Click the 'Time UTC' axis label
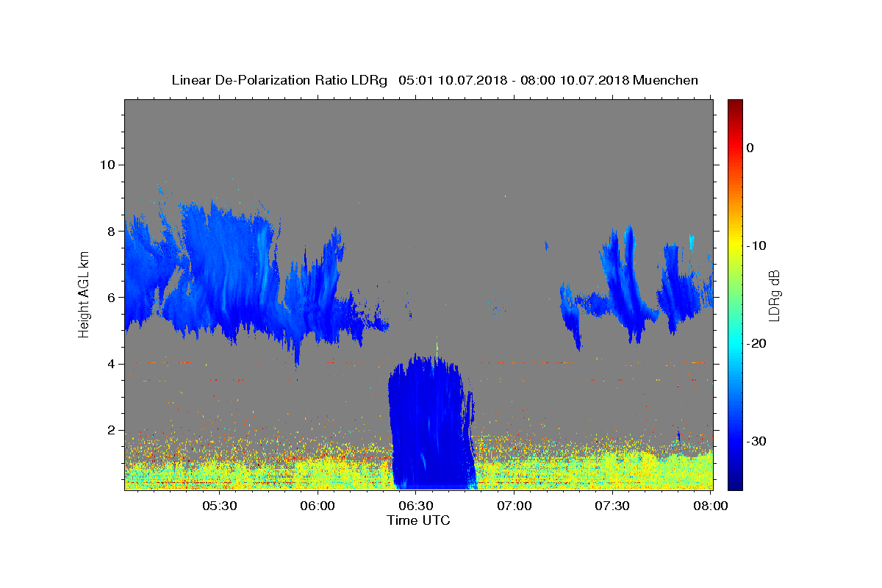 [418, 520]
